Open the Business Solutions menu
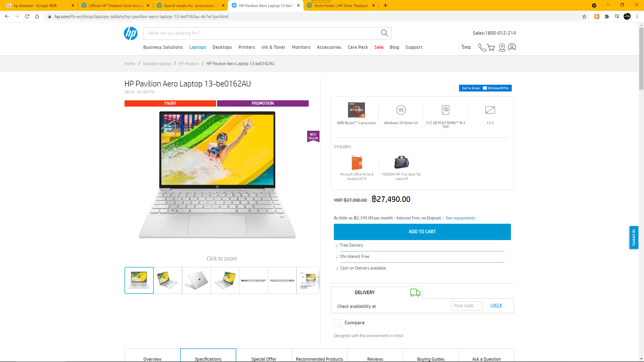 (x=163, y=47)
